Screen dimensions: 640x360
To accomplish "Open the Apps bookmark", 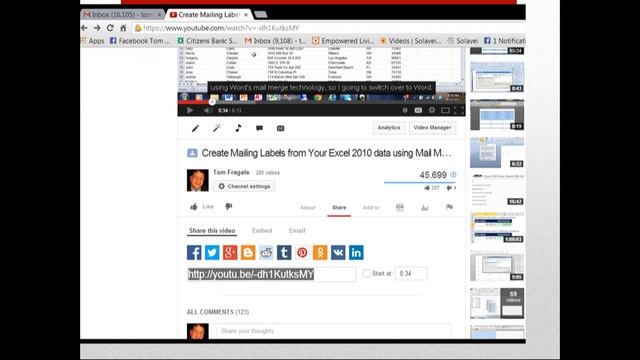I will click(93, 41).
